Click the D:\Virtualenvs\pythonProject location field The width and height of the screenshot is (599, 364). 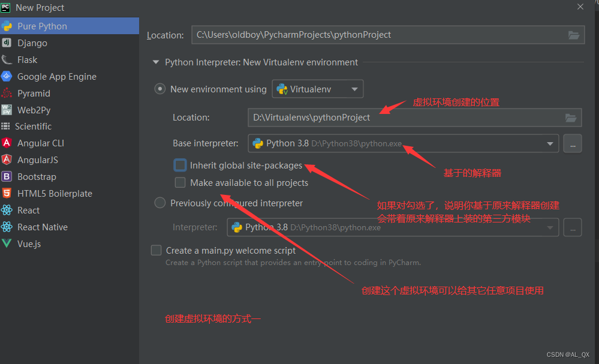click(x=414, y=118)
